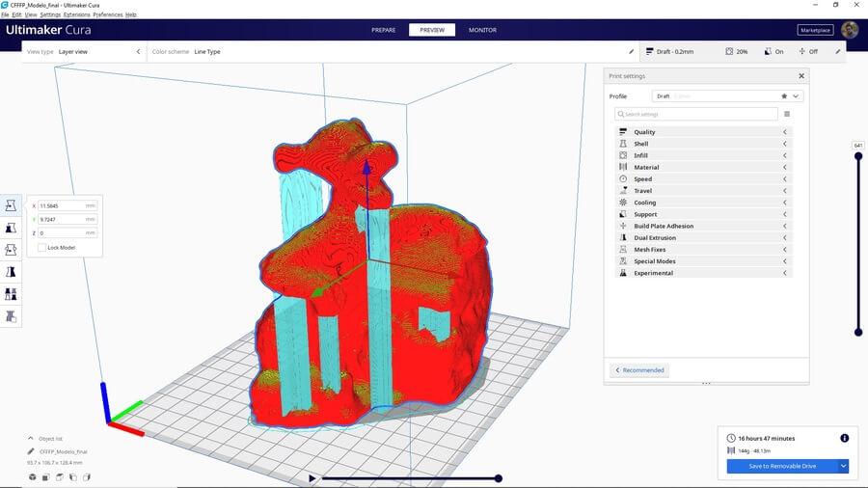
Task: Click the print info icon
Action: coord(844,438)
